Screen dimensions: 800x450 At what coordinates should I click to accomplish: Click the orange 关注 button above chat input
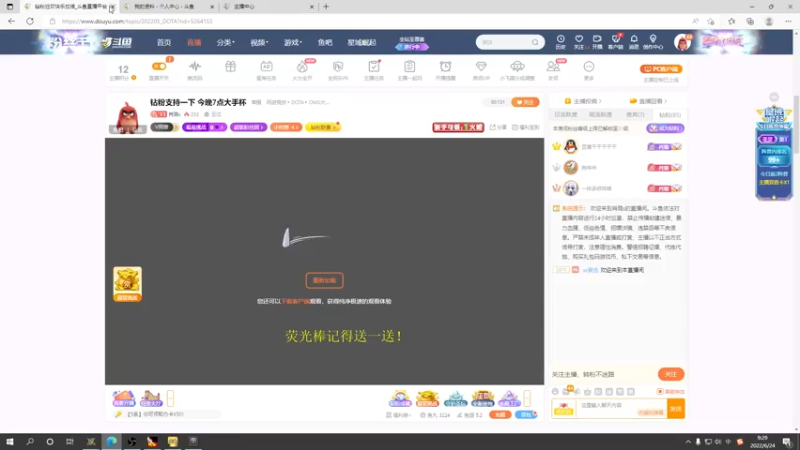click(670, 374)
